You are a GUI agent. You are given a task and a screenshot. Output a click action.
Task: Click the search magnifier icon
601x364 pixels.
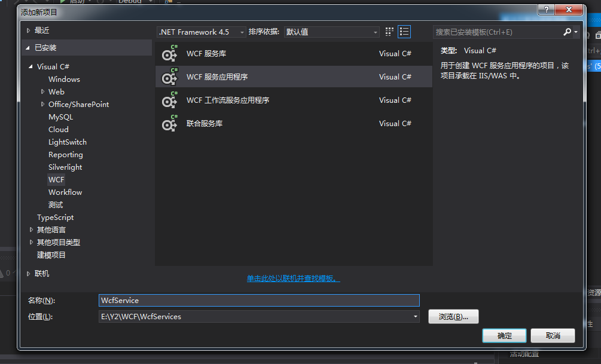568,32
